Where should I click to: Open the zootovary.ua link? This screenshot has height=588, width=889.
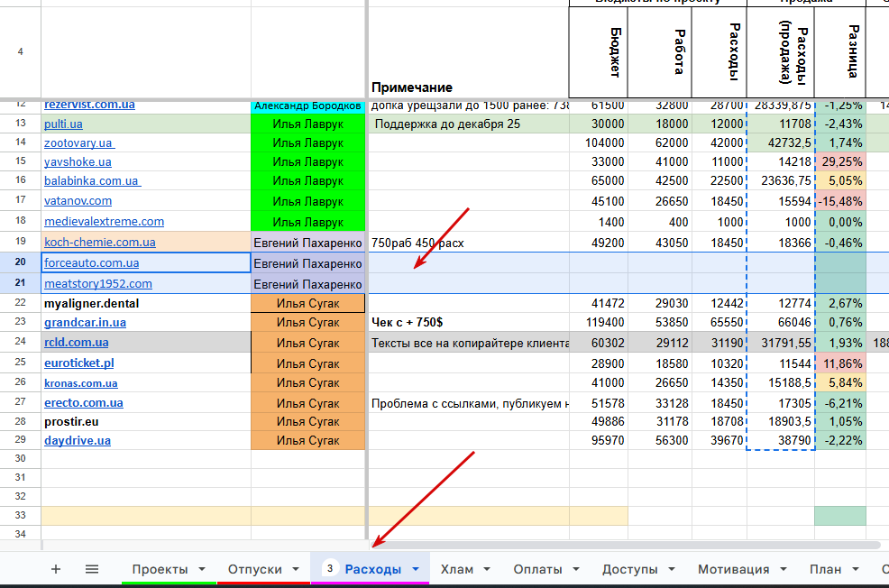[79, 142]
